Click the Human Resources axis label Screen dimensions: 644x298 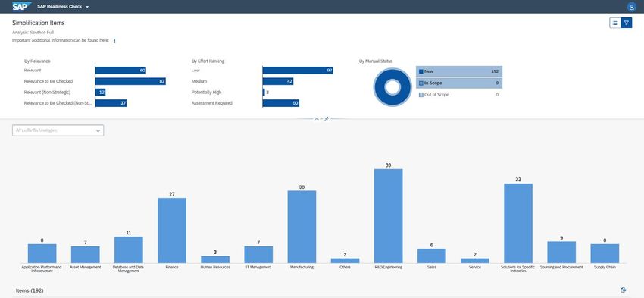215,267
